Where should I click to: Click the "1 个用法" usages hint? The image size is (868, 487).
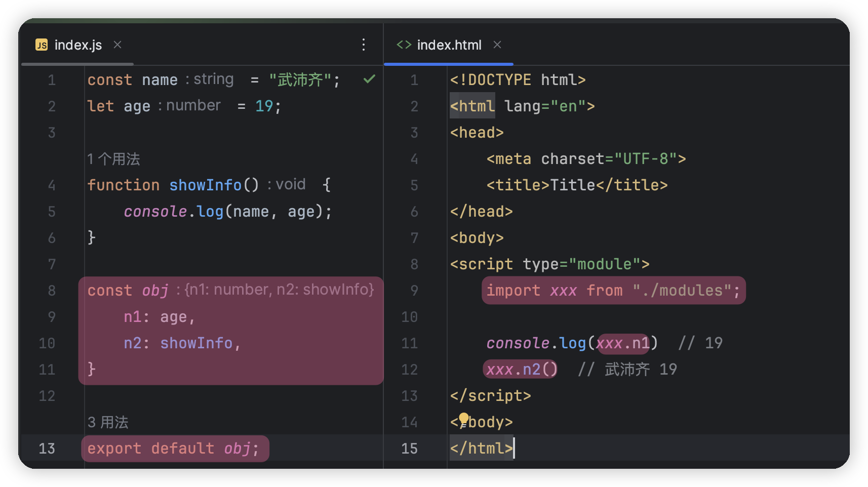113,159
